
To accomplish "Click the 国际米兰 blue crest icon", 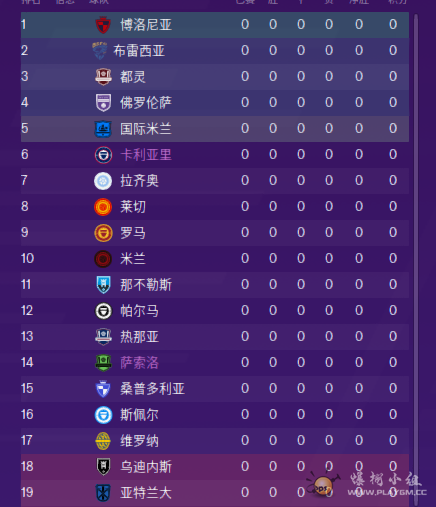I will pyautogui.click(x=103, y=129).
